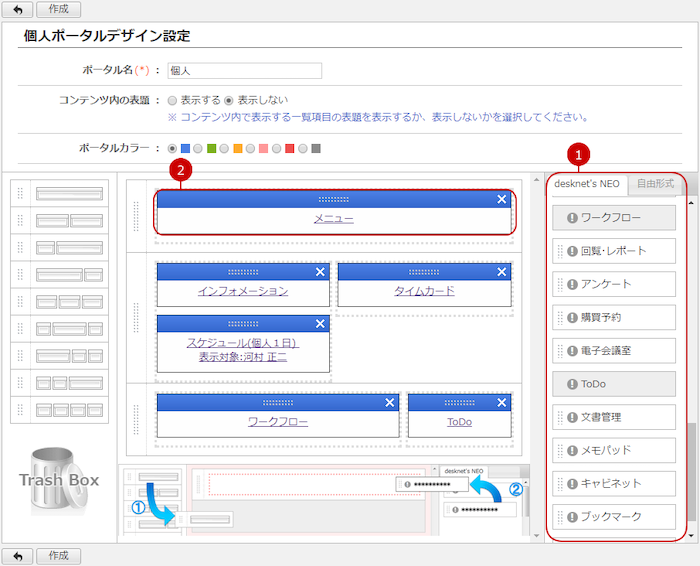
Task: Remove the インフォメーション block with X
Action: 320,272
